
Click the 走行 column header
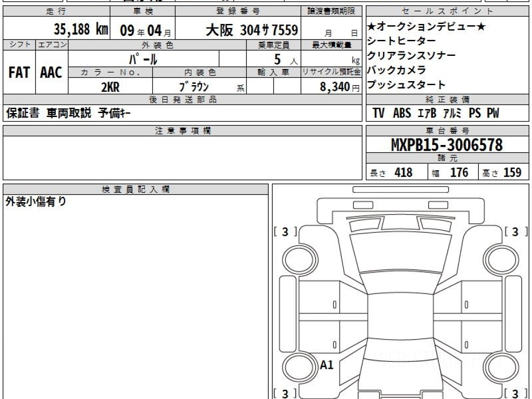click(56, 12)
